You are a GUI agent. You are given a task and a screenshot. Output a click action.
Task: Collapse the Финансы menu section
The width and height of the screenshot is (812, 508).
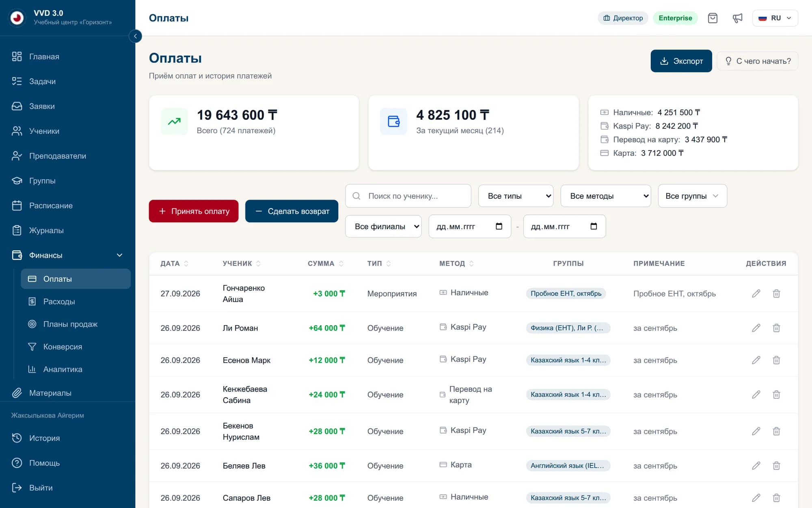(x=67, y=255)
